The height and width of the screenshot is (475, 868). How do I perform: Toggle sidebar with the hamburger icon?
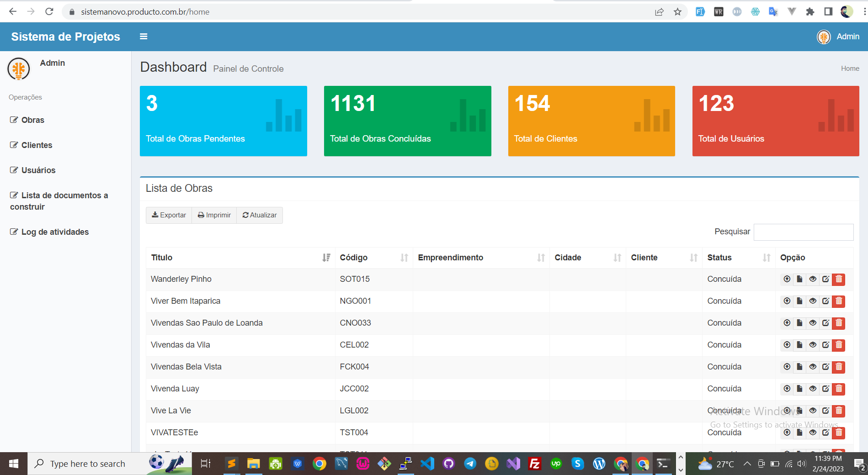tap(144, 37)
